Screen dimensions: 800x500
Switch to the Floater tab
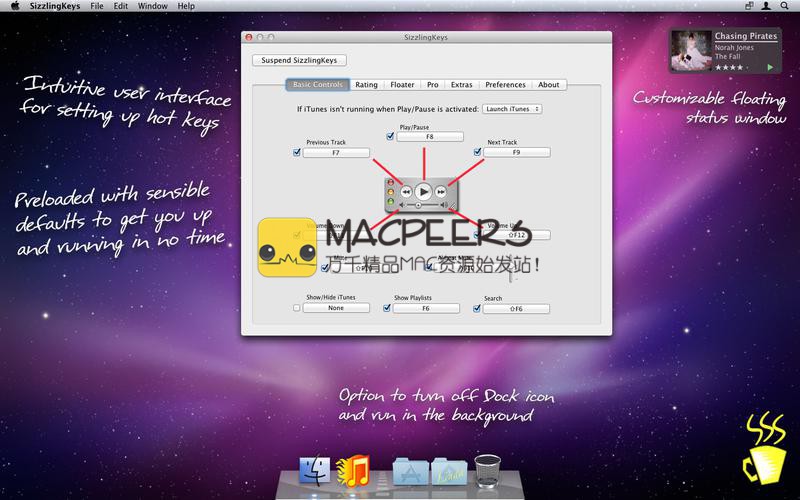click(402, 85)
